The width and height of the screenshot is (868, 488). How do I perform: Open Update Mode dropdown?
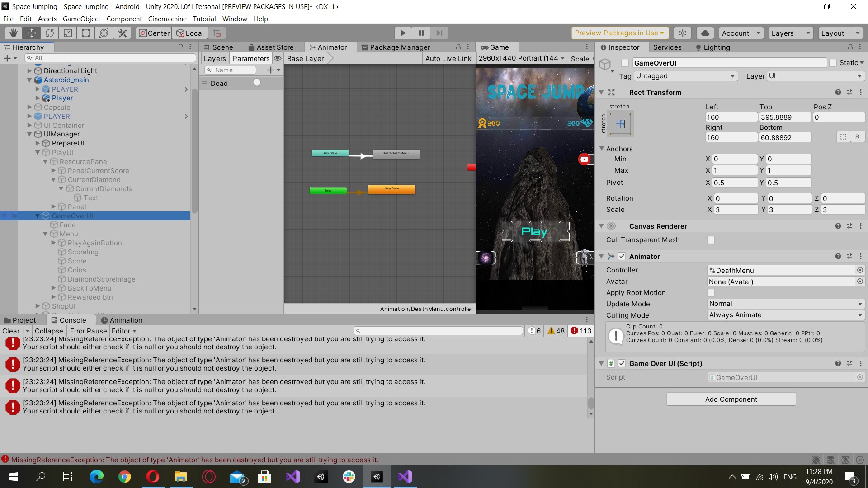point(786,304)
